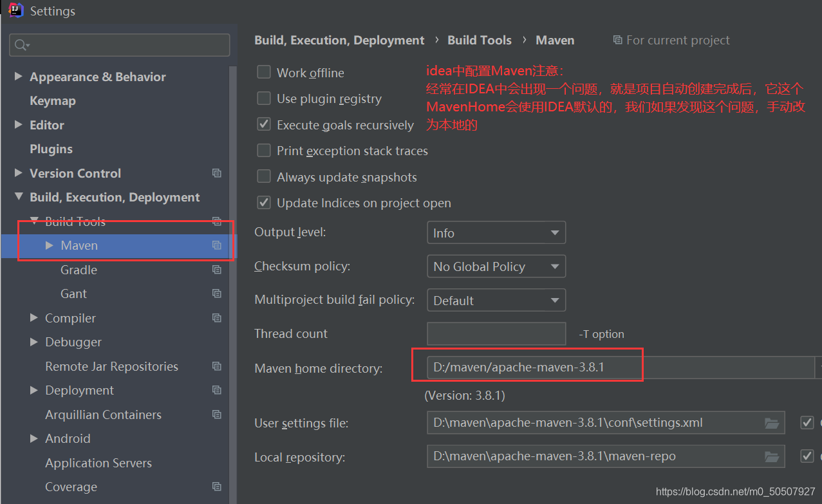Click Maven home directory field
Image resolution: width=822 pixels, height=504 pixels.
coord(621,368)
